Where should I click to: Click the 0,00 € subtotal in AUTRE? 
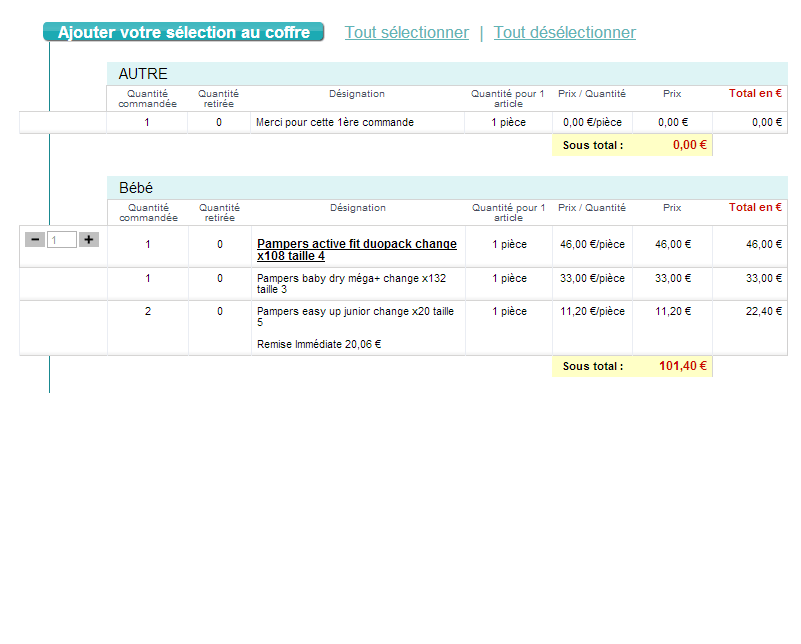click(689, 144)
